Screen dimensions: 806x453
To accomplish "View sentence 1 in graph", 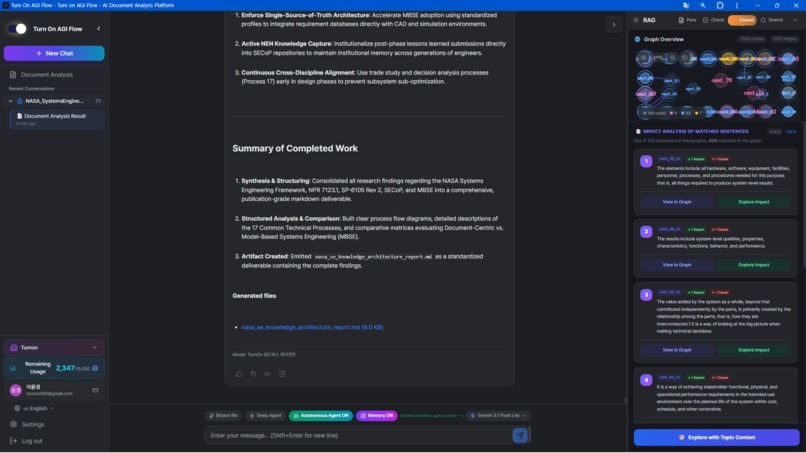I will click(676, 202).
